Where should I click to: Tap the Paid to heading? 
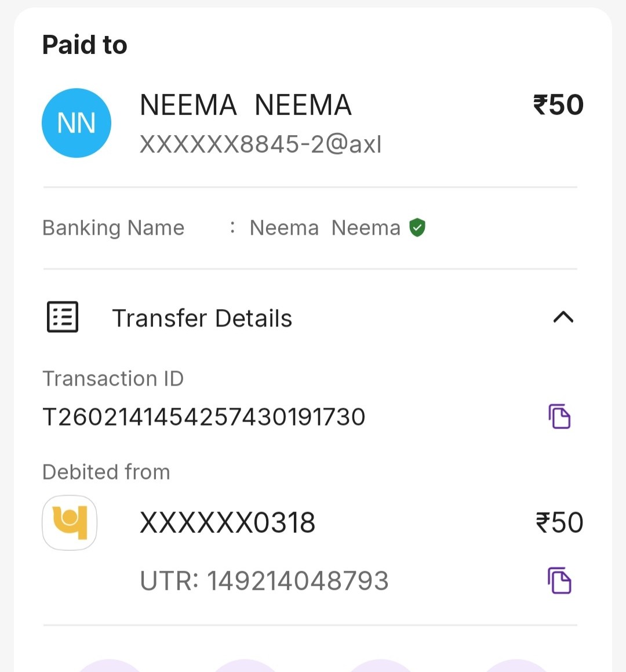(85, 45)
